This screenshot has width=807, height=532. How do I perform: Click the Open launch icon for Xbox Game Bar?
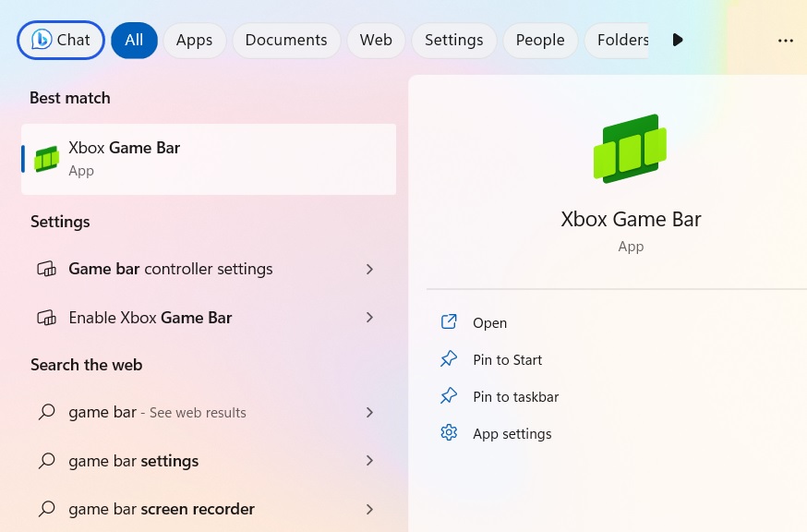pyautogui.click(x=449, y=322)
